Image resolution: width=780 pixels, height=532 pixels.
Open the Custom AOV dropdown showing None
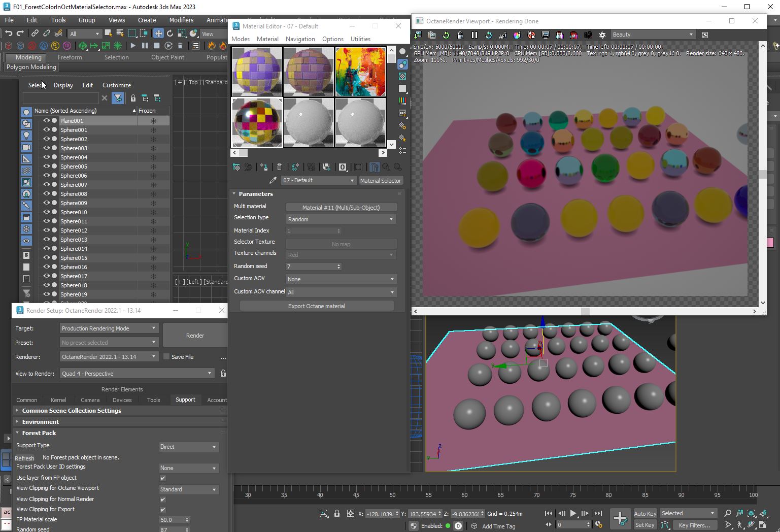341,279
